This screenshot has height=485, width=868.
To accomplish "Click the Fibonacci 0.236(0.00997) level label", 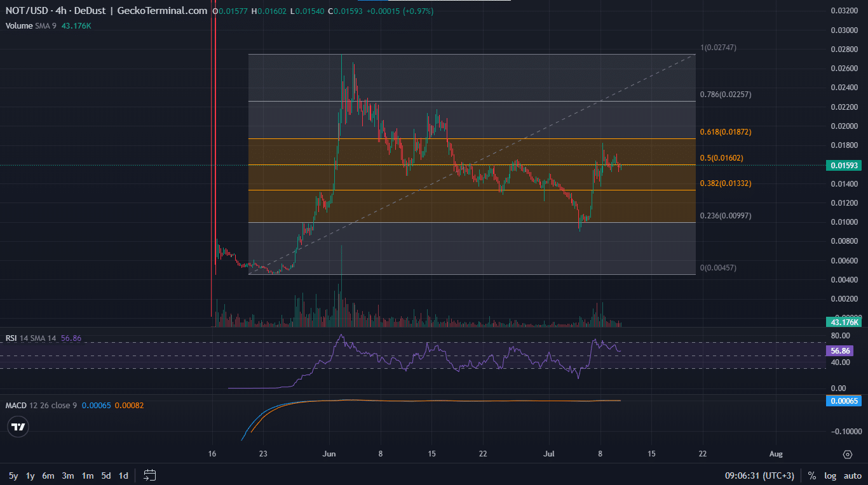I will tap(726, 216).
